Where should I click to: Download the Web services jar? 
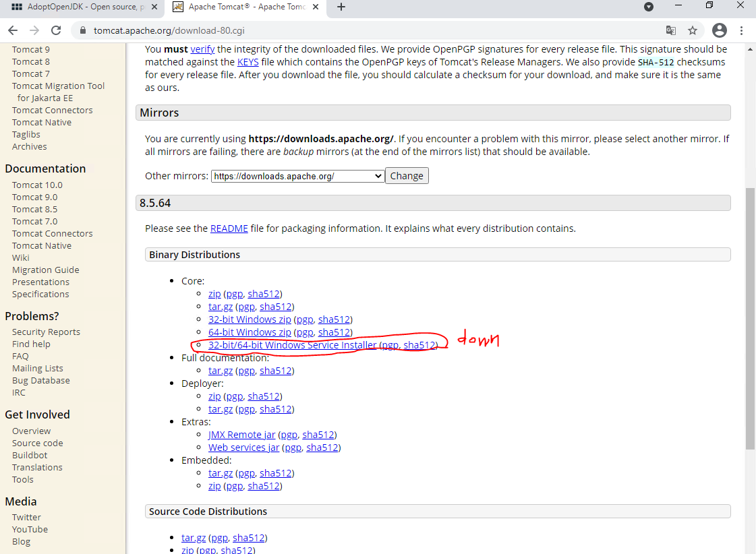[243, 448]
